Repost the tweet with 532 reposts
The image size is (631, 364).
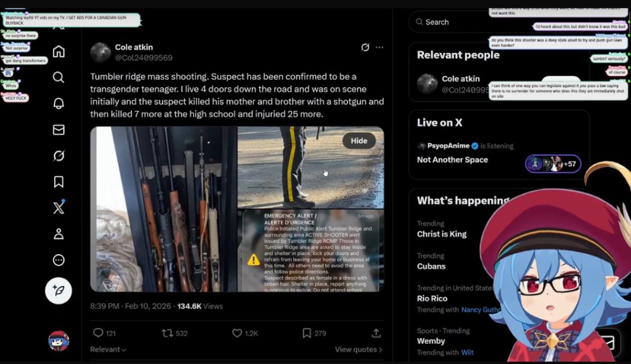(174, 333)
